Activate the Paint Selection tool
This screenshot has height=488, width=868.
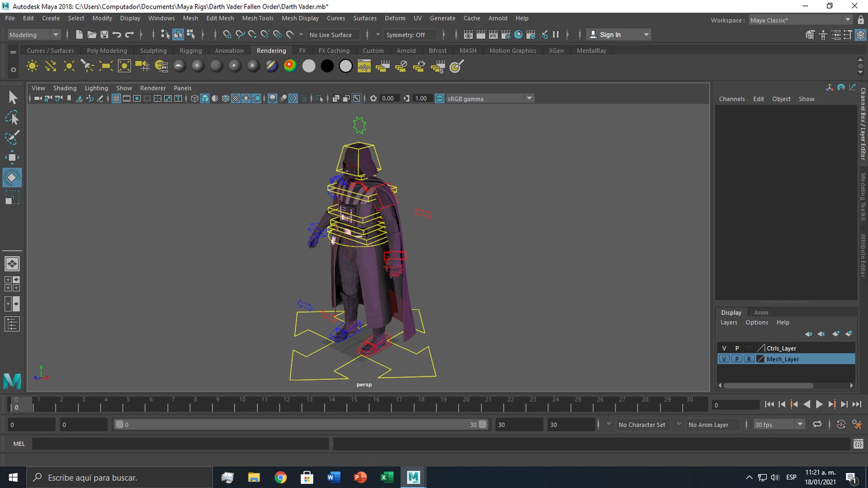click(13, 137)
